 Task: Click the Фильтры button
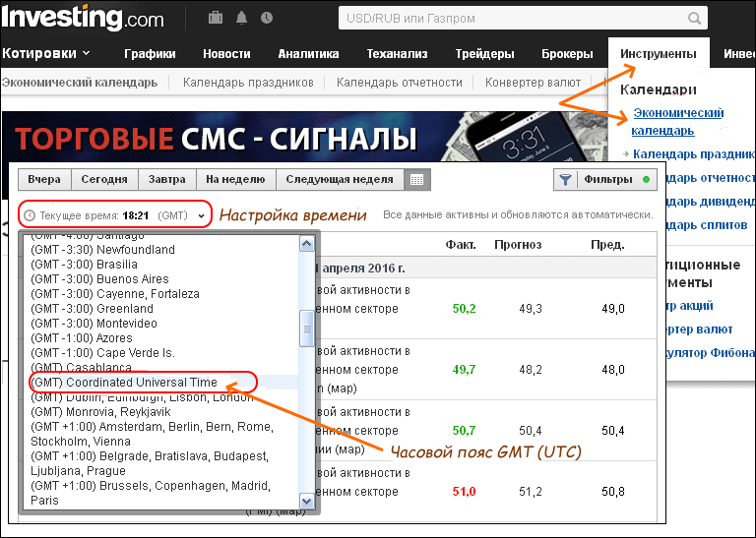click(607, 180)
